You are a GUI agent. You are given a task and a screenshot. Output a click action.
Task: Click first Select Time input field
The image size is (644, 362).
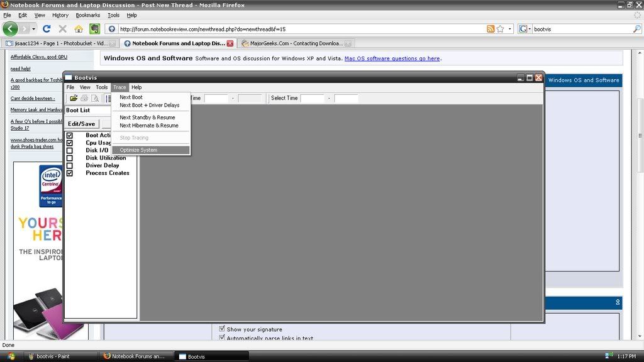(313, 98)
